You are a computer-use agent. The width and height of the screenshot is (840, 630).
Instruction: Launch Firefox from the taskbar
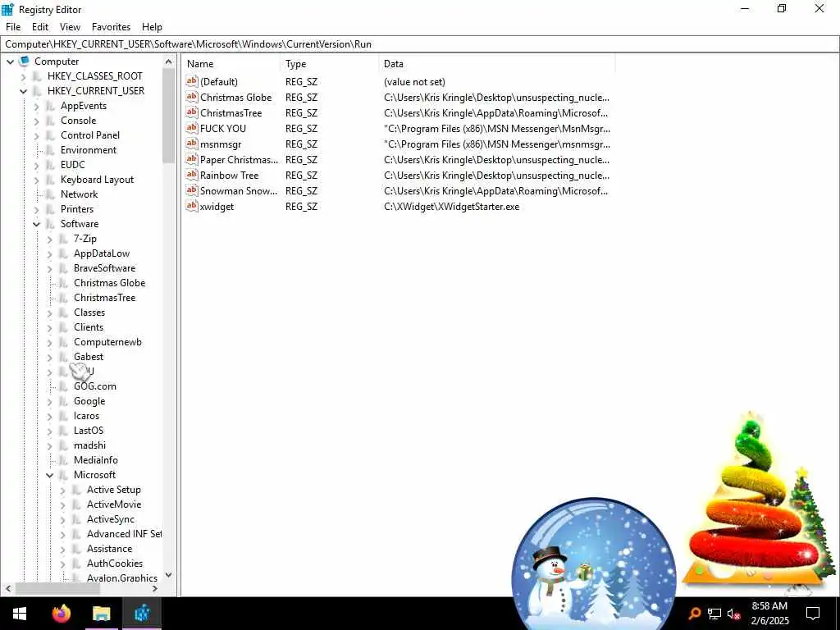62,614
